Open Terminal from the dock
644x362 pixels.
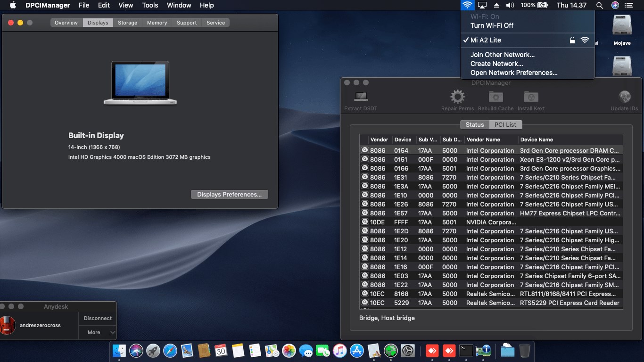point(466,350)
